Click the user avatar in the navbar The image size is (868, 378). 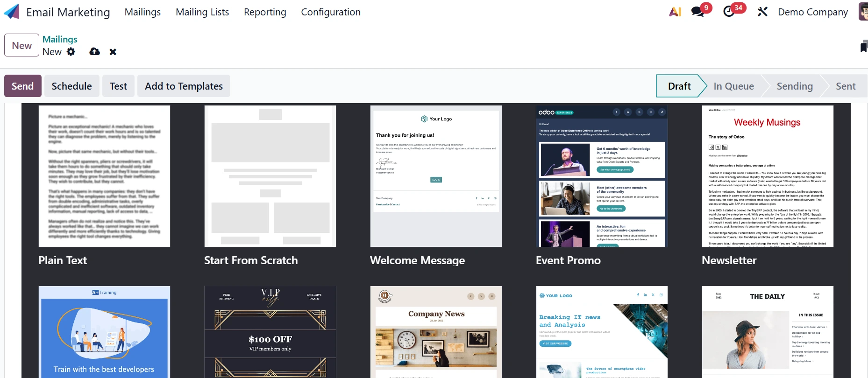(x=863, y=12)
